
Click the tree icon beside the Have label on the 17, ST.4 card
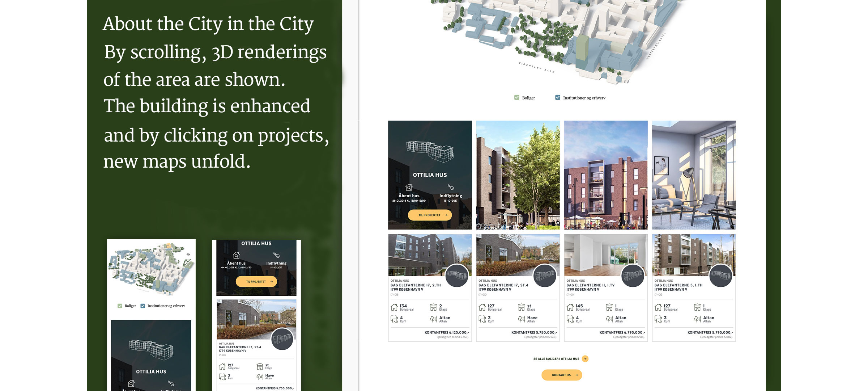[521, 319]
